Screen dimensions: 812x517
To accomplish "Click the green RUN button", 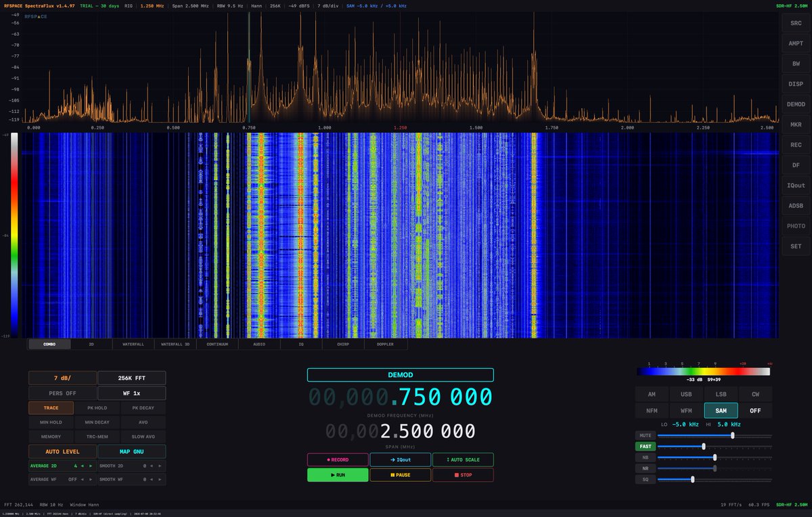I will pos(338,475).
